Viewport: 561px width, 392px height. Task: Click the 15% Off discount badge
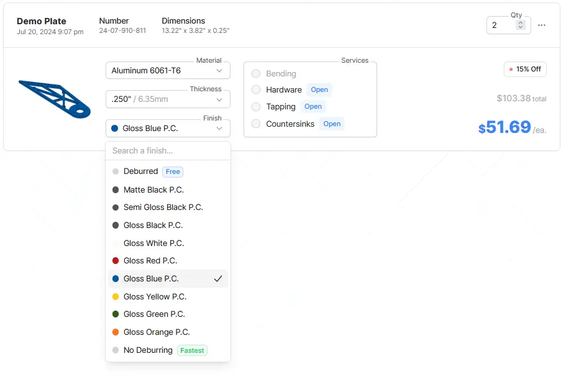pyautogui.click(x=525, y=69)
